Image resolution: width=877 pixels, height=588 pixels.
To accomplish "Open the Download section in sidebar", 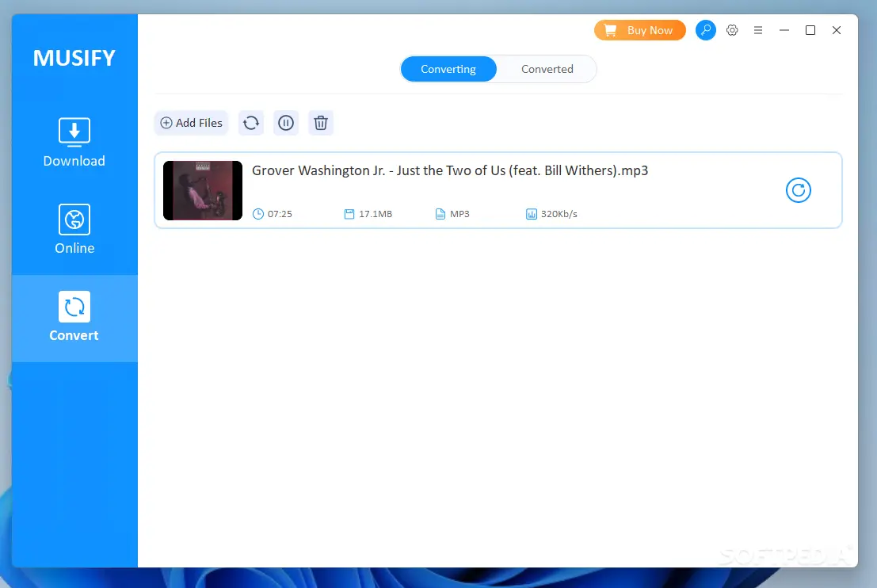I will 74,143.
